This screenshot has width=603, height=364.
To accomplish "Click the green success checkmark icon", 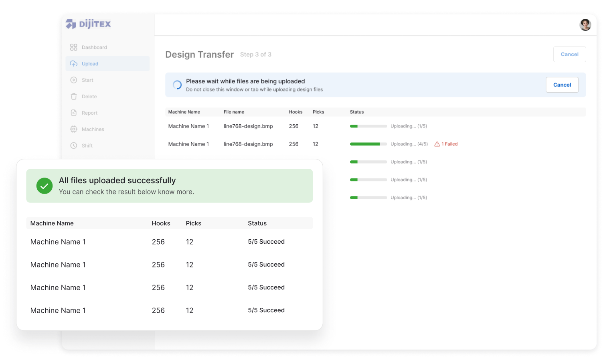I will pyautogui.click(x=45, y=186).
